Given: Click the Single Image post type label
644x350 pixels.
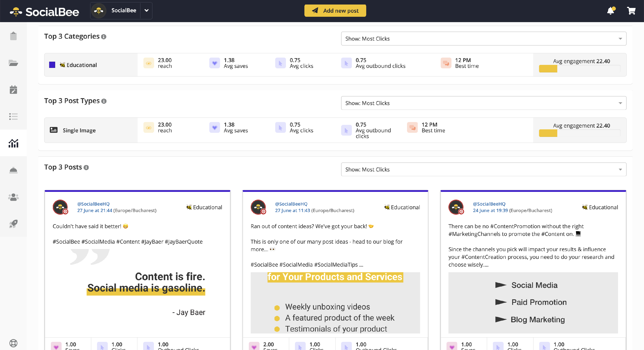Looking at the screenshot, I should (79, 130).
